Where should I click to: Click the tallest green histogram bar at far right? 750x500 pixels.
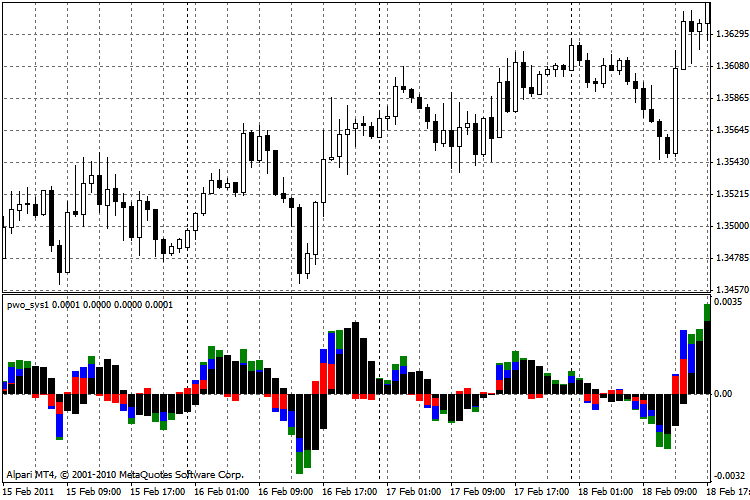[x=707, y=312]
